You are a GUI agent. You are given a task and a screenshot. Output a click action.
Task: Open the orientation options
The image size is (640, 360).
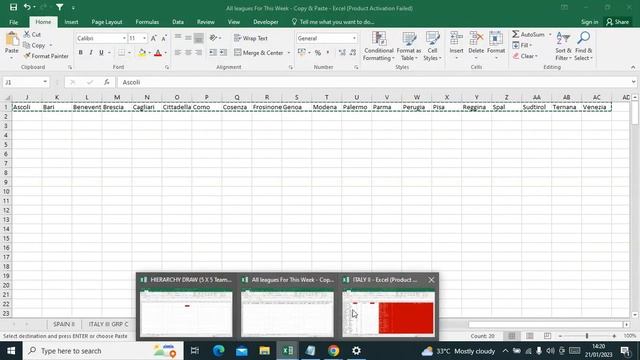click(x=215, y=38)
